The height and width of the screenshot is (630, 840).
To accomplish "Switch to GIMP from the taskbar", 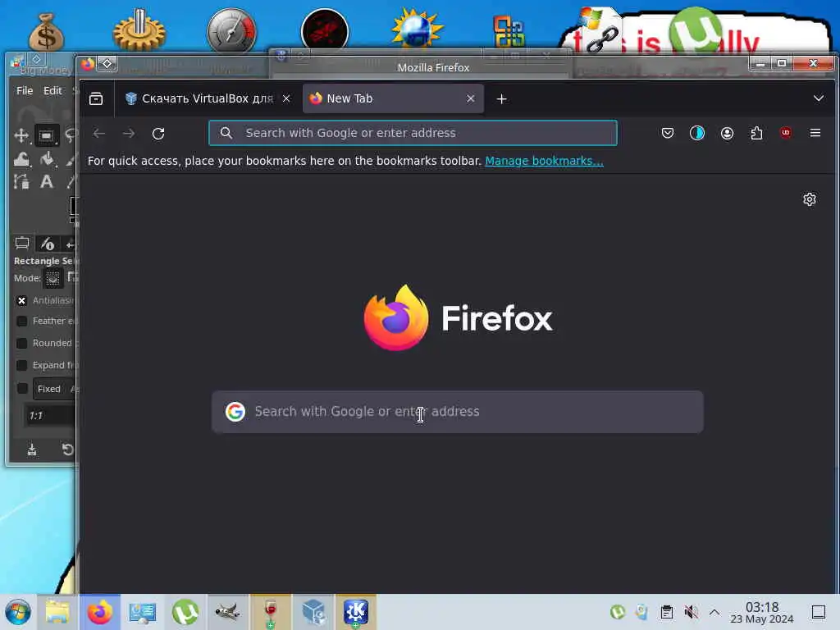I will coord(228,612).
